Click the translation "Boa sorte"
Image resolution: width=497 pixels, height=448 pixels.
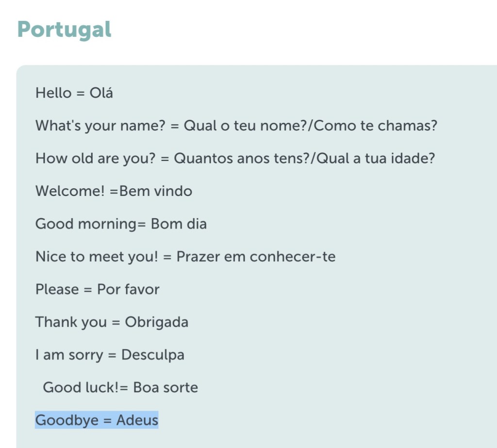[166, 387]
